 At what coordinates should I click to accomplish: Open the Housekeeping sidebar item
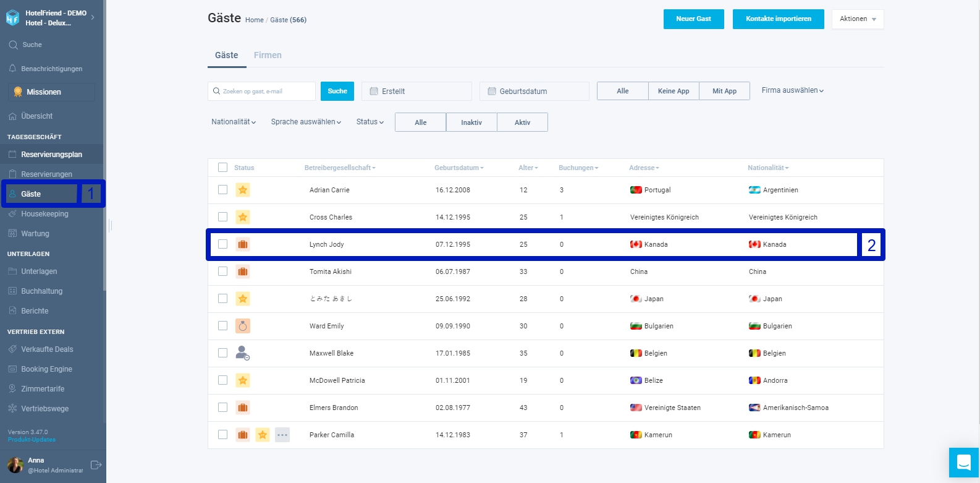(44, 214)
